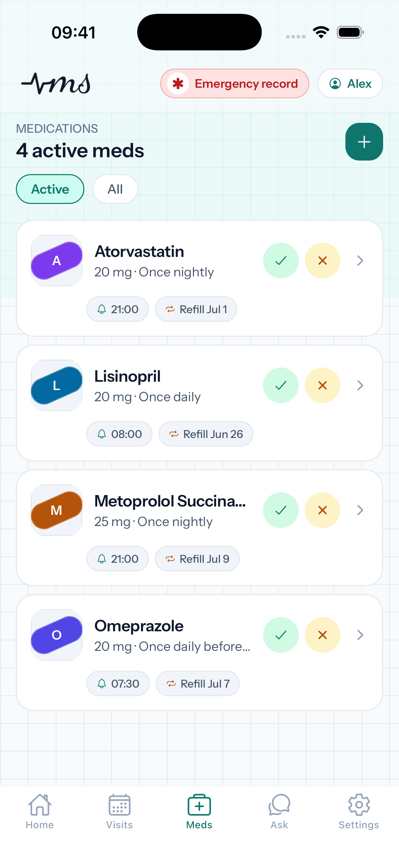Tap the orange Metoprolol pill icon
The height and width of the screenshot is (868, 399).
[x=57, y=510]
